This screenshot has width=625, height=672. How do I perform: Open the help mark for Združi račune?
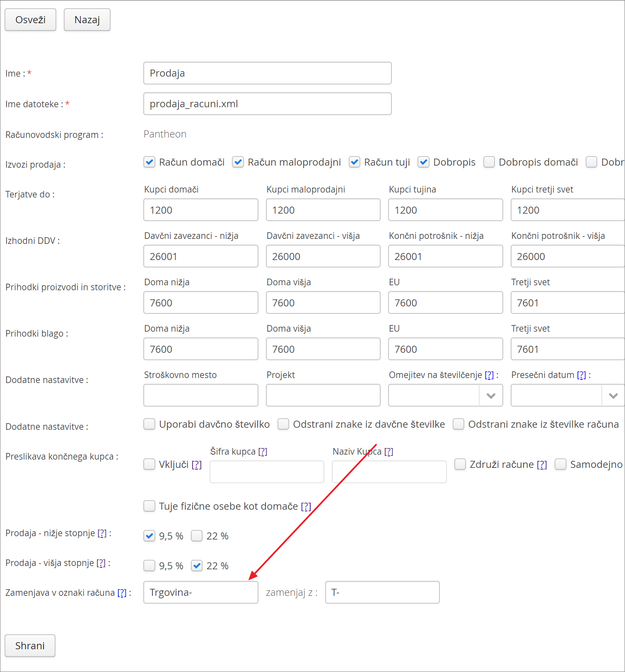[542, 465]
